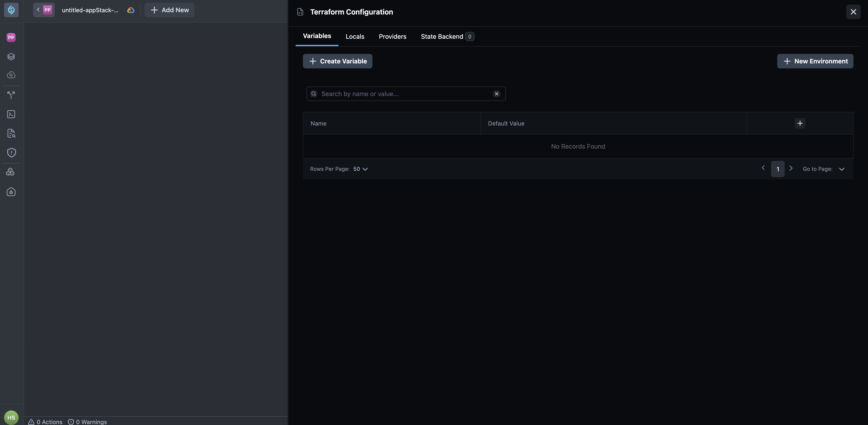Screen dimensions: 868x425
Task: Open the file inspection tool in sidebar
Action: pyautogui.click(x=11, y=133)
